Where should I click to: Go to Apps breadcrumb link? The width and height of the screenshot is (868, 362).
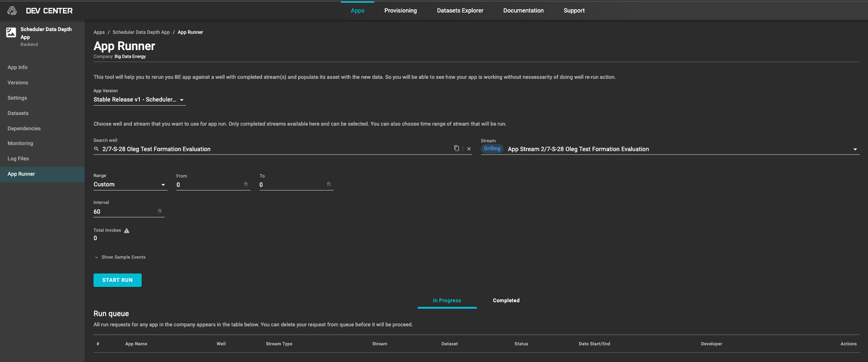pos(99,32)
